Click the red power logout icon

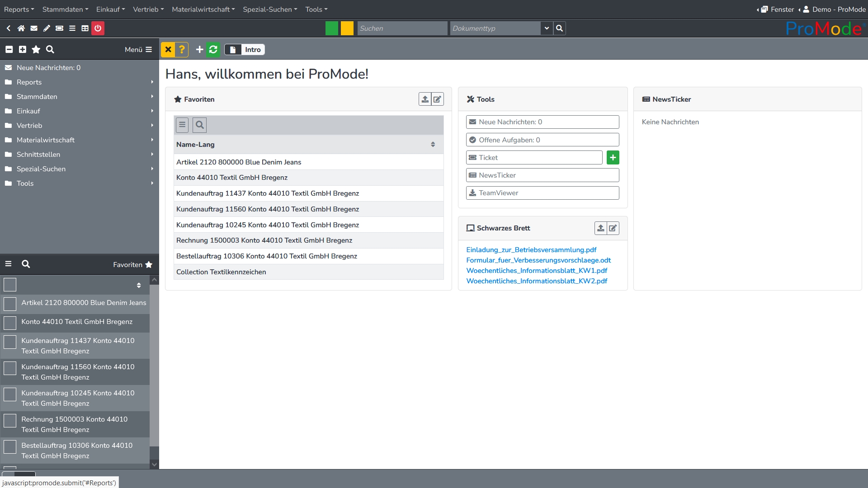(98, 28)
